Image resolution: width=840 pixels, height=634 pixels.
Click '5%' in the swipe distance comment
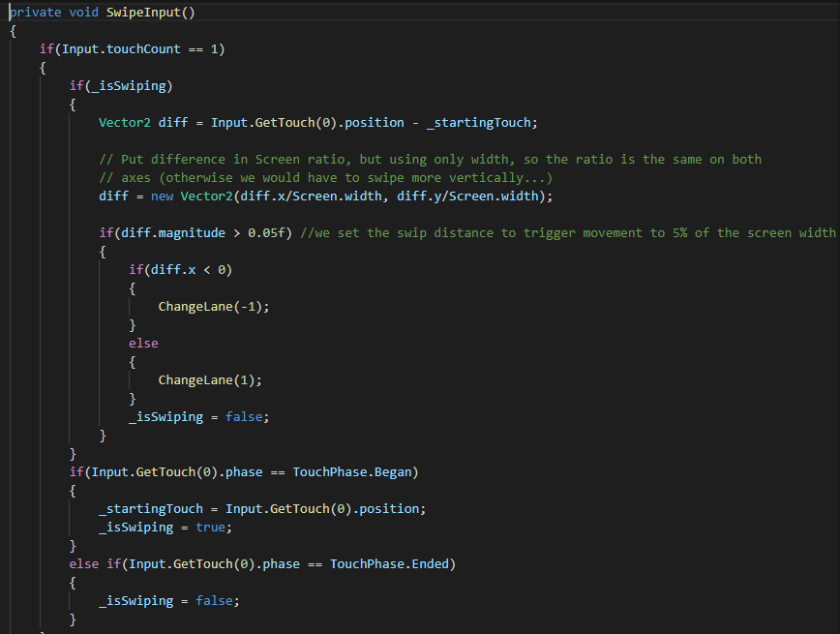click(679, 233)
